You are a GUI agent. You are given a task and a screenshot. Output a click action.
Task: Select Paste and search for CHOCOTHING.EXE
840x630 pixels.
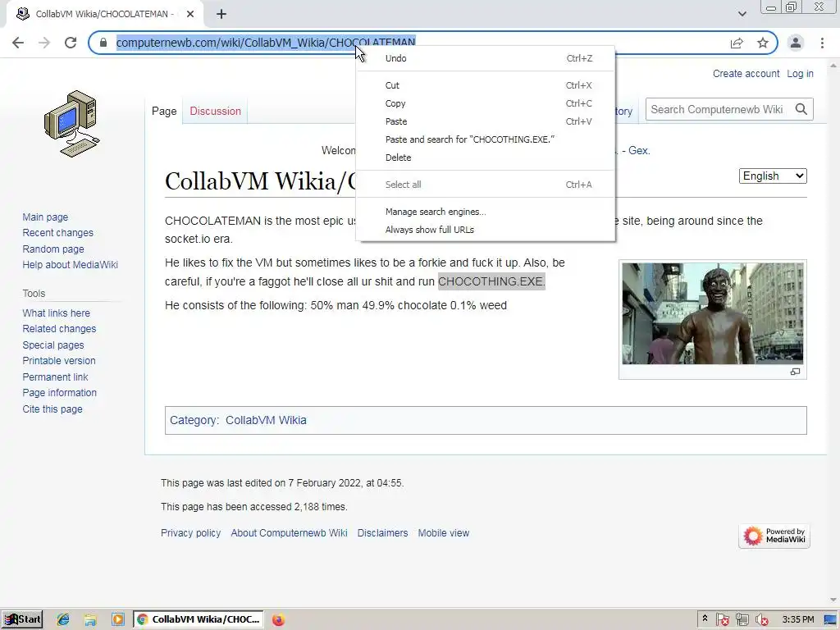[486, 139]
